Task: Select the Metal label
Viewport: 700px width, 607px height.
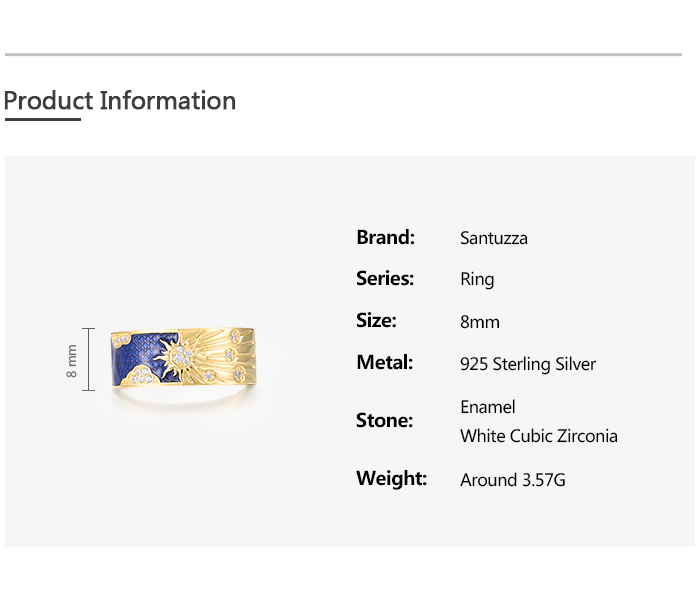Action: pyautogui.click(x=384, y=362)
